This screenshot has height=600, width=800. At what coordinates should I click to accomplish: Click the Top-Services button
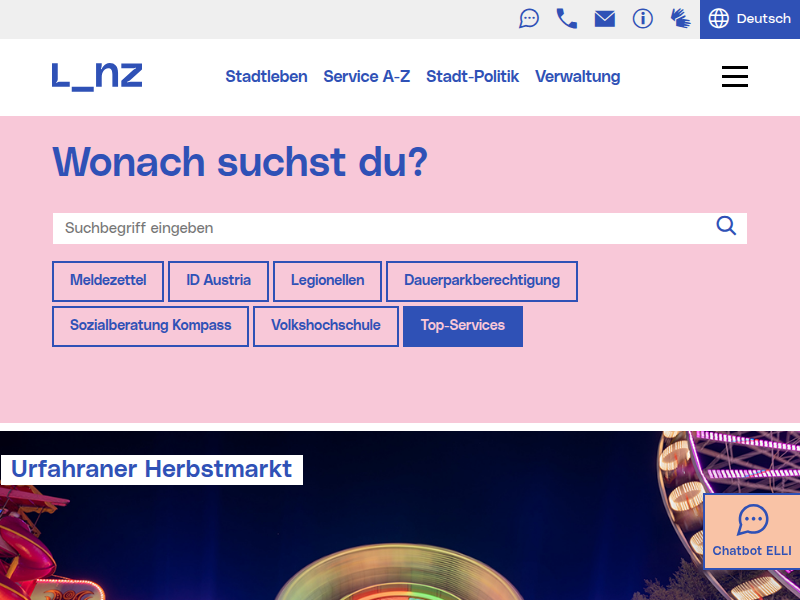[463, 326]
